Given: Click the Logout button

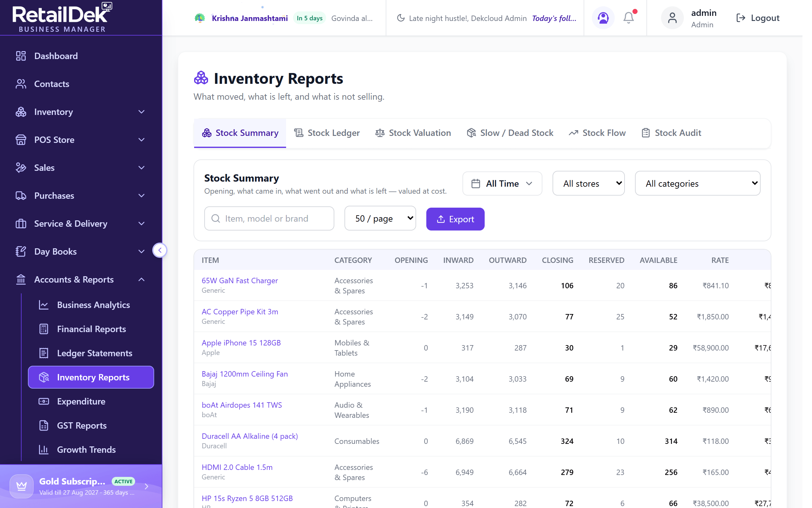Looking at the screenshot, I should coord(757,18).
